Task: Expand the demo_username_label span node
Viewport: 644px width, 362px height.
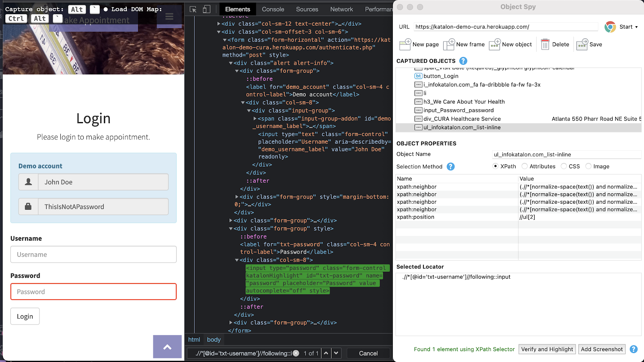Action: pos(255,119)
